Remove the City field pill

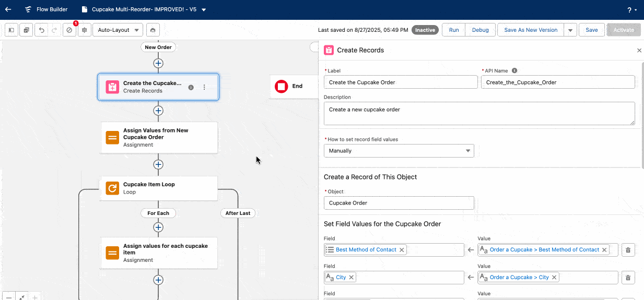[352, 278]
